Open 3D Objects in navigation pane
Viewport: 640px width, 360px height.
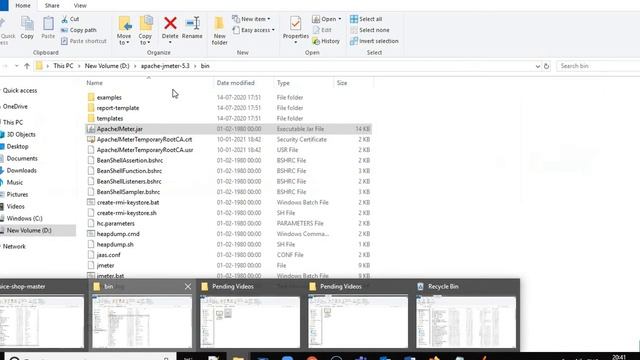(x=21, y=134)
